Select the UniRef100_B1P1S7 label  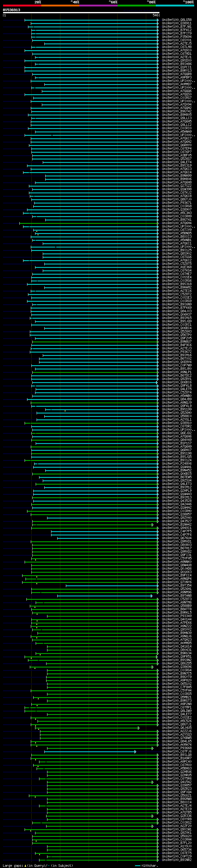pos(177,443)
